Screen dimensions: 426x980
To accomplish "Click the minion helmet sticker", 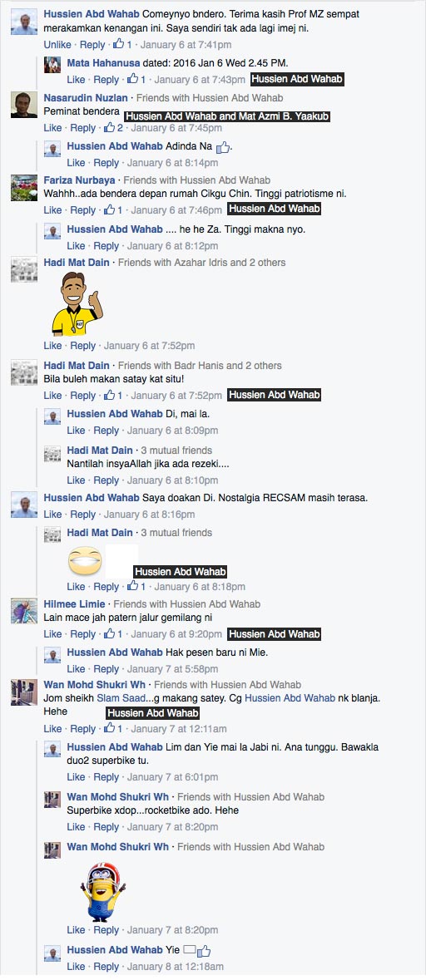I will click(x=103, y=890).
